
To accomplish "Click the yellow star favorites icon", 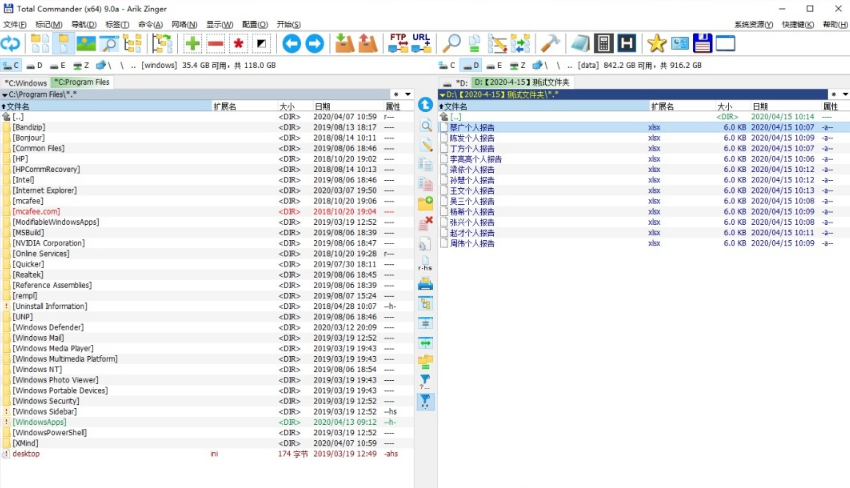I will [656, 43].
